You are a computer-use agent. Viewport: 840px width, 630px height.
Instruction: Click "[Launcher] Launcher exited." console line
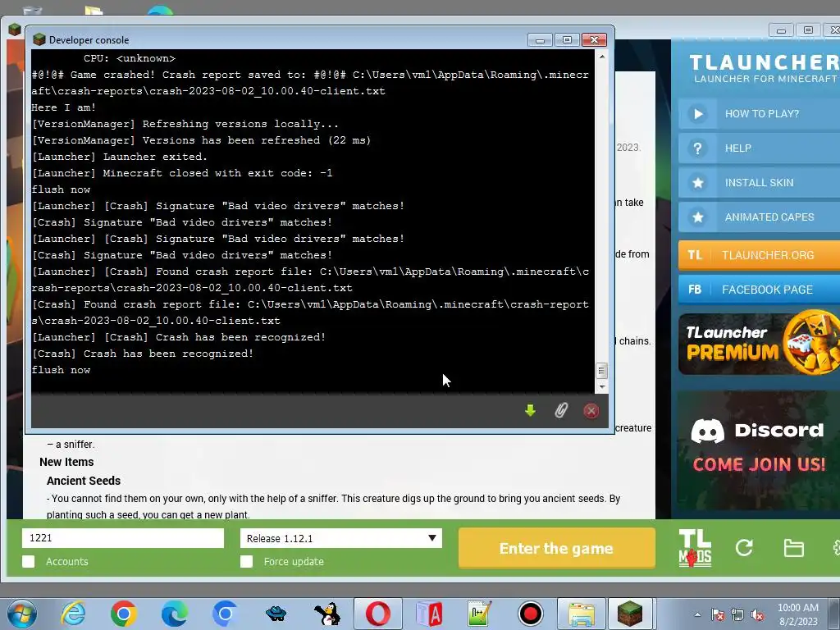point(120,157)
